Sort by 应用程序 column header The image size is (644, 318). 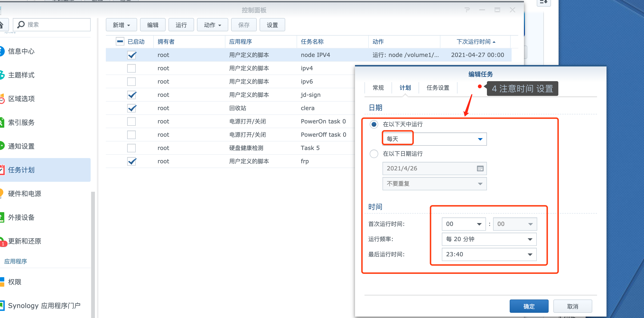tap(261, 42)
